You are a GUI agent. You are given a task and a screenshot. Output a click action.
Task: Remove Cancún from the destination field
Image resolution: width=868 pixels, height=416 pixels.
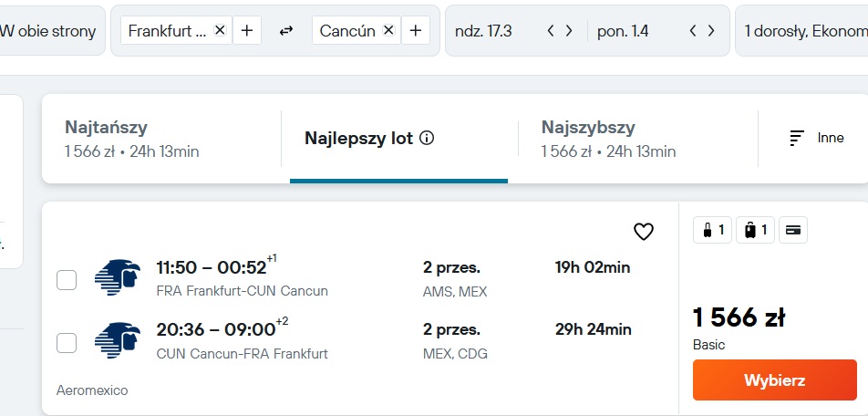(388, 30)
